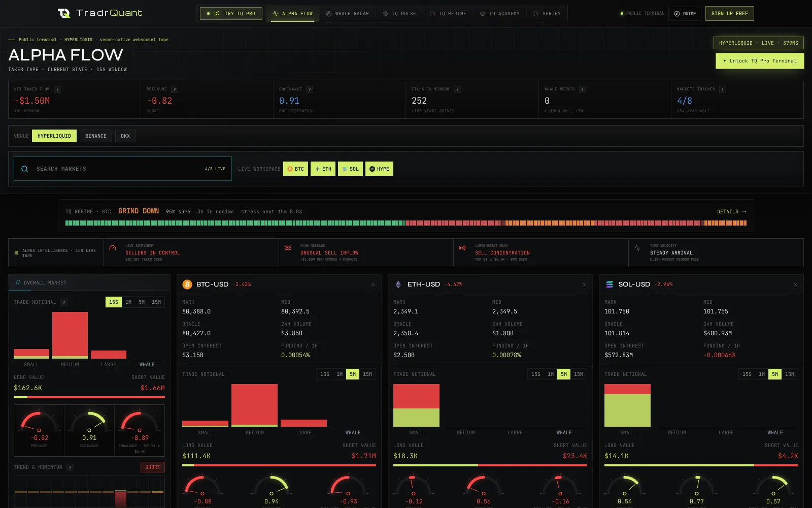Open the Guide link

pyautogui.click(x=685, y=14)
